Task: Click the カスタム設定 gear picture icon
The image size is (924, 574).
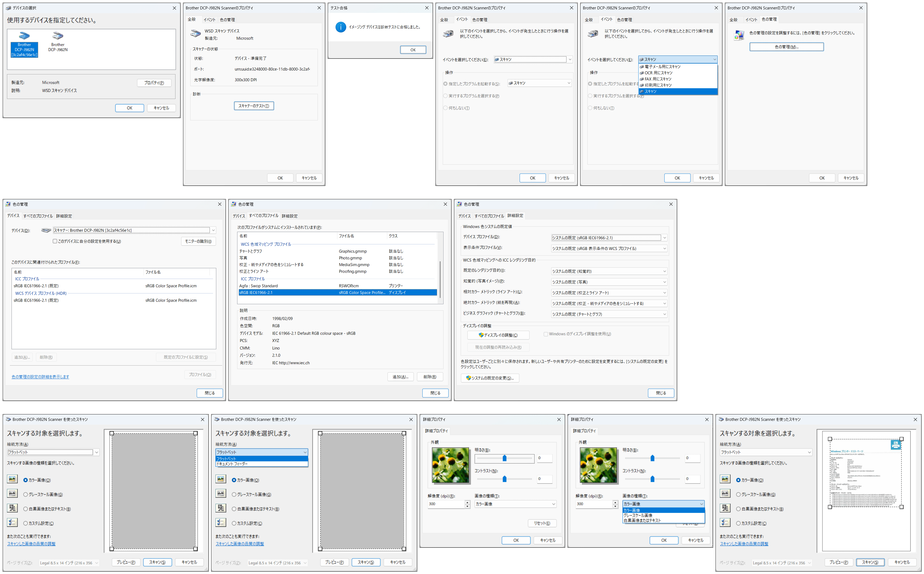Action: 13,523
